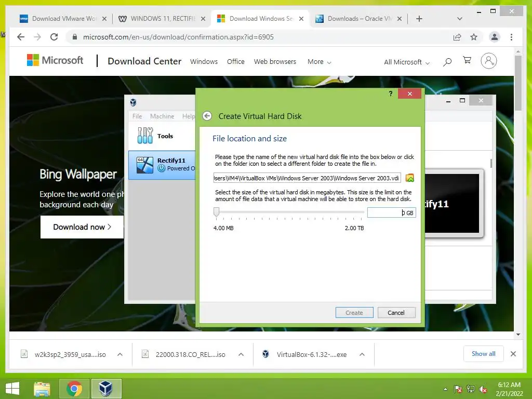532x399 pixels.
Task: Click the browser address bar
Action: [x=261, y=37]
